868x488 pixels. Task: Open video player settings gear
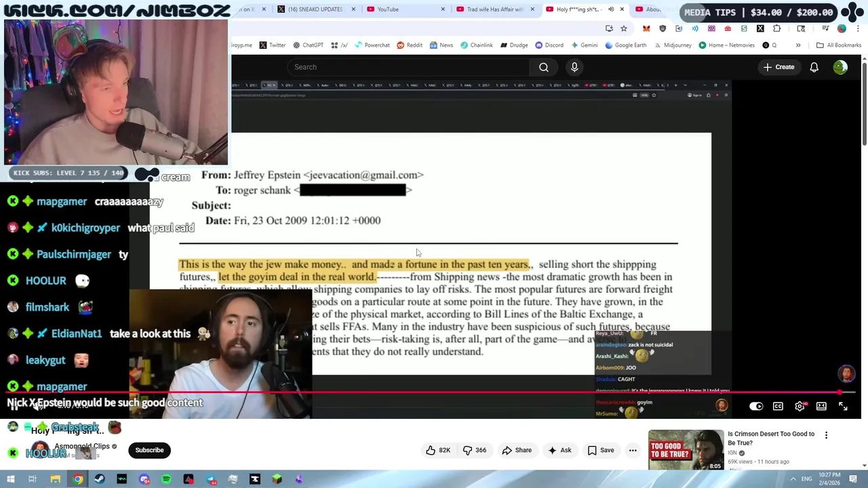[800, 406]
